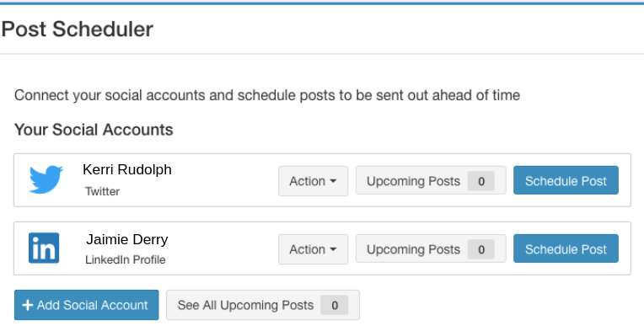Click the count badge in See All Upcoming Posts
Image resolution: width=644 pixels, height=331 pixels.
pyautogui.click(x=335, y=305)
